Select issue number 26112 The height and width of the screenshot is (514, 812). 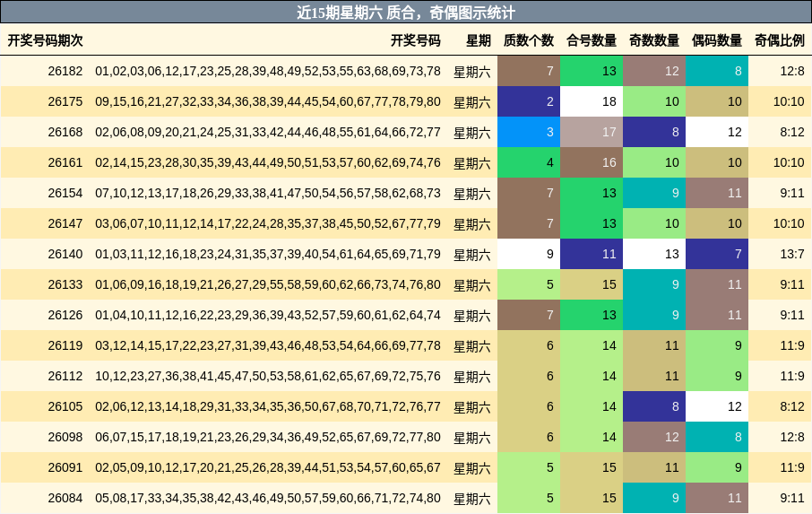click(x=65, y=376)
